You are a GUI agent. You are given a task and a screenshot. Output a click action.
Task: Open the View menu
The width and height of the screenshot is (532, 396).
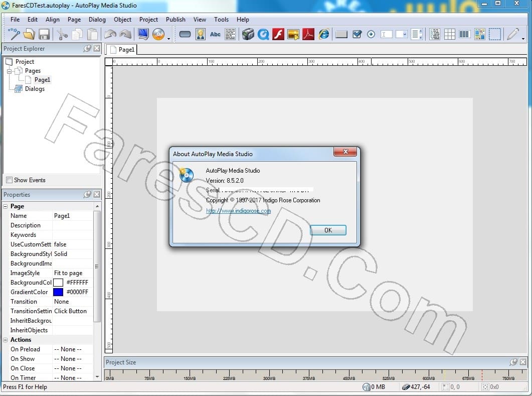pyautogui.click(x=200, y=20)
